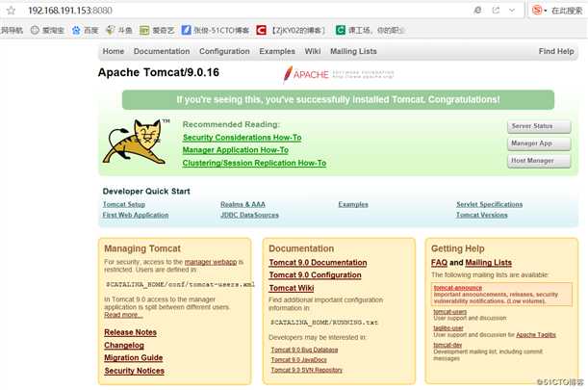Open Manager Application How-To link
The width and height of the screenshot is (588, 390).
(x=236, y=150)
